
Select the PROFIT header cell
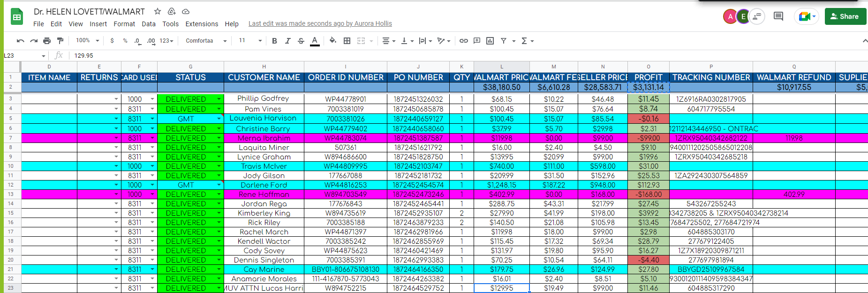(x=649, y=77)
